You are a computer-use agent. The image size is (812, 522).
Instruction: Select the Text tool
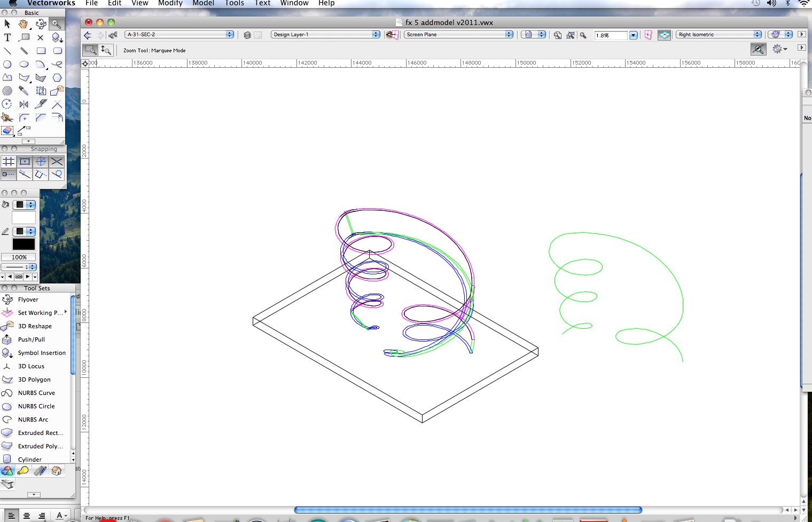7,37
